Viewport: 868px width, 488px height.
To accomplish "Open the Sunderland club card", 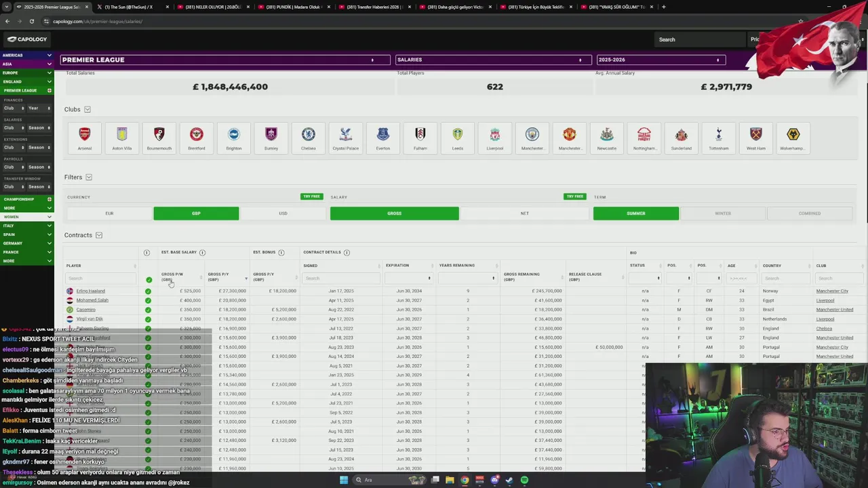I will point(681,138).
